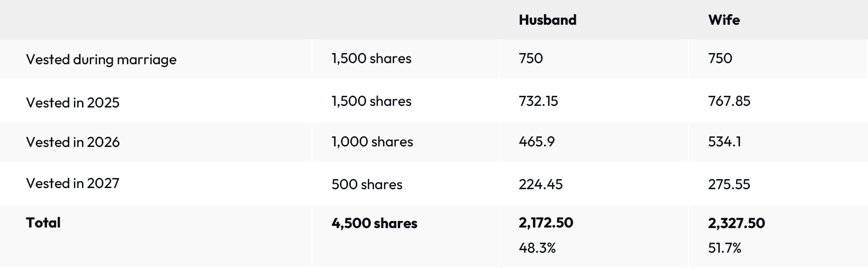Image resolution: width=868 pixels, height=268 pixels.
Task: Click Wife's 275.55 value
Action: pyautogui.click(x=729, y=184)
